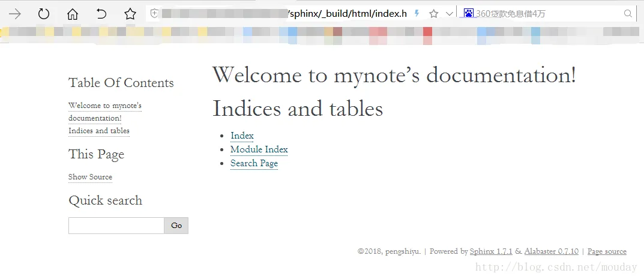Click the main Indices and tables heading
The image size is (644, 279).
298,109
